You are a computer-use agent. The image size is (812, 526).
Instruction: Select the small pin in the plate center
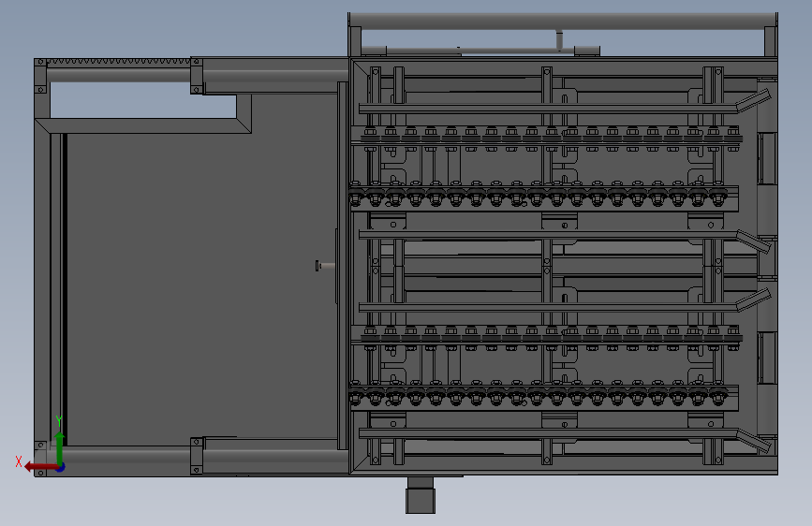coord(325,266)
